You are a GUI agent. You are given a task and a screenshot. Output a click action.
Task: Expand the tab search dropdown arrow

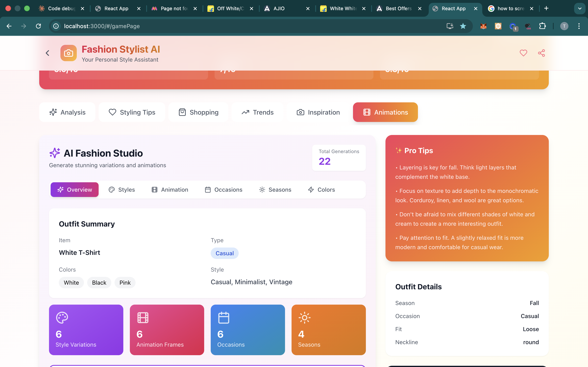pyautogui.click(x=579, y=9)
